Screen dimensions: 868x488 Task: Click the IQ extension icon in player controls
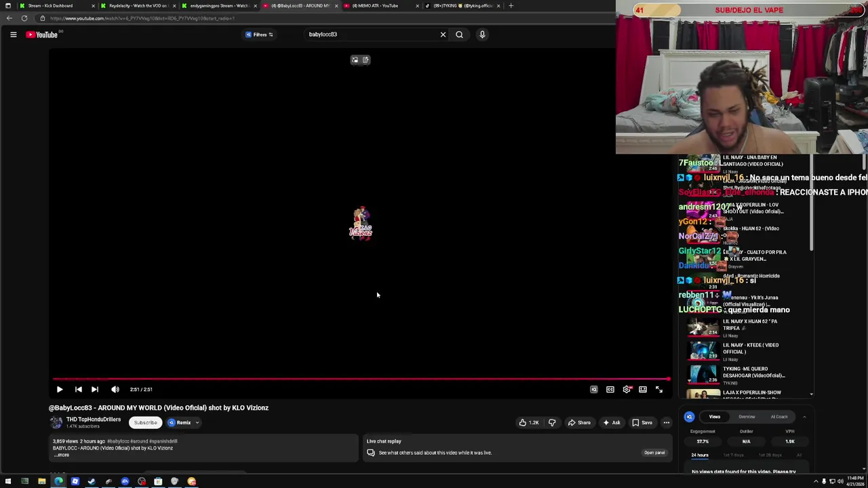click(x=594, y=390)
